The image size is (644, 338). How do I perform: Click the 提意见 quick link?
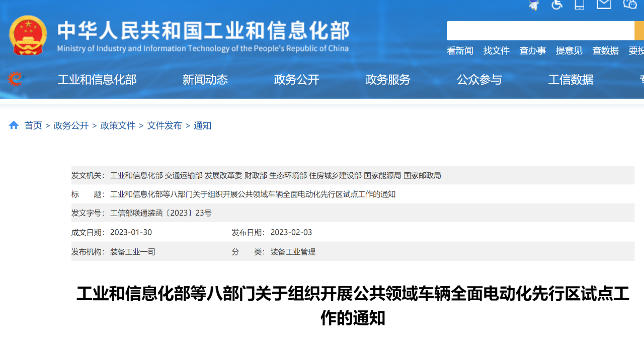pos(569,51)
